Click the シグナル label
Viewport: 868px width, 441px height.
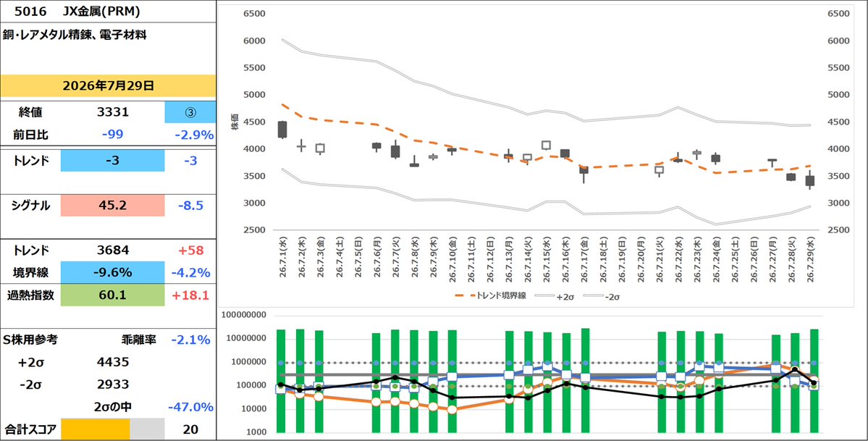30,206
